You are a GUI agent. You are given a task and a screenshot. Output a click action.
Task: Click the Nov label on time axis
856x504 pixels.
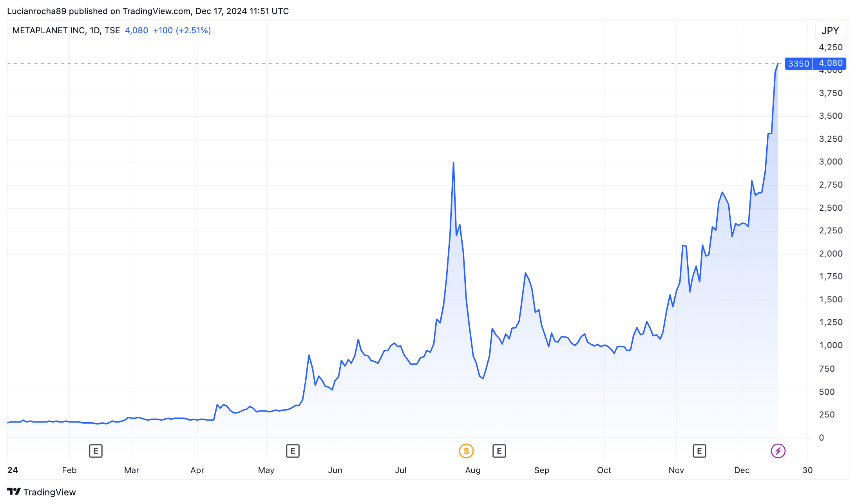[x=676, y=470]
